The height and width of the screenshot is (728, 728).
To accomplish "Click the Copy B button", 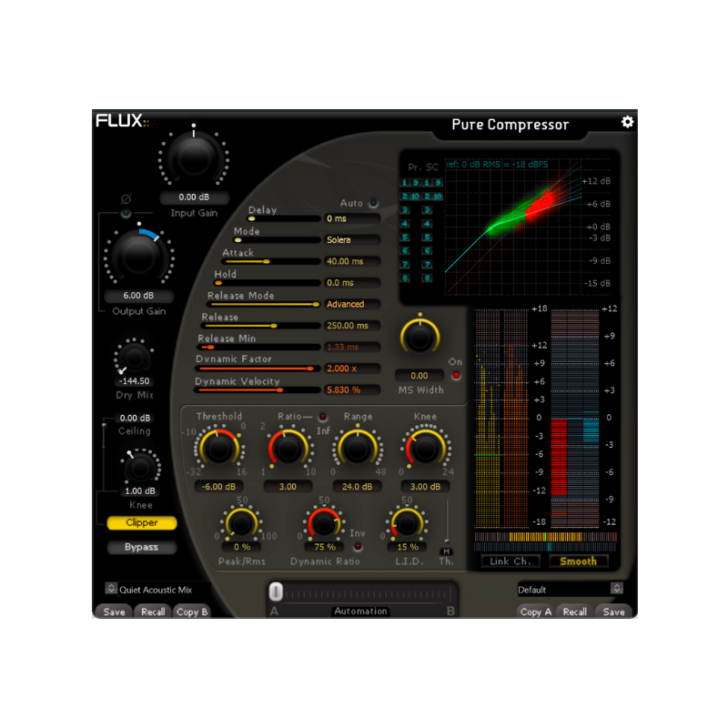I will click(192, 612).
